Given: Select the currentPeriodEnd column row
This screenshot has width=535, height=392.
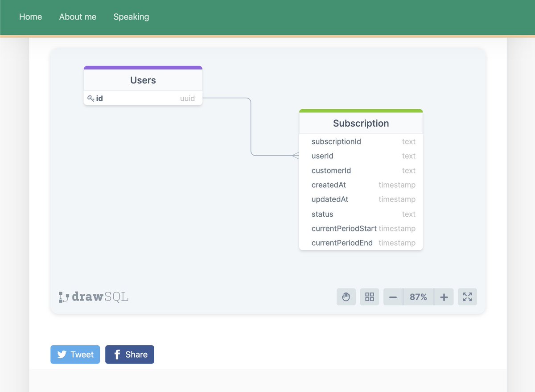Looking at the screenshot, I should [361, 243].
